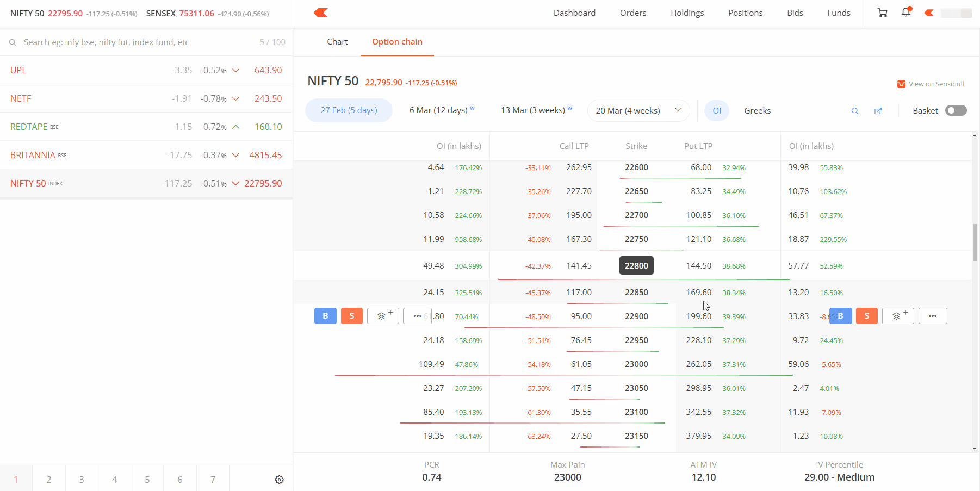The image size is (980, 491).
Task: Switch to watchlist page 6
Action: pyautogui.click(x=180, y=479)
